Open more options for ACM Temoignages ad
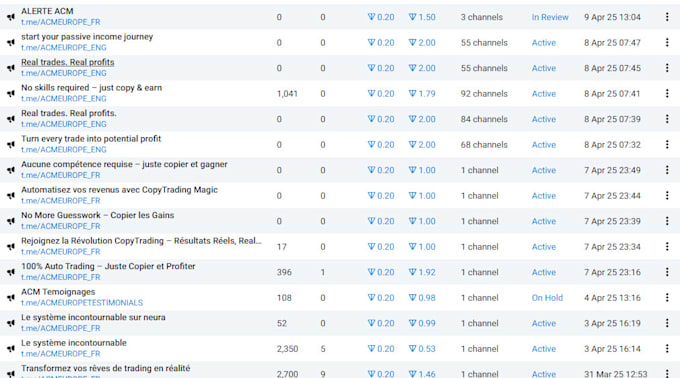The image size is (680, 378). 667,298
